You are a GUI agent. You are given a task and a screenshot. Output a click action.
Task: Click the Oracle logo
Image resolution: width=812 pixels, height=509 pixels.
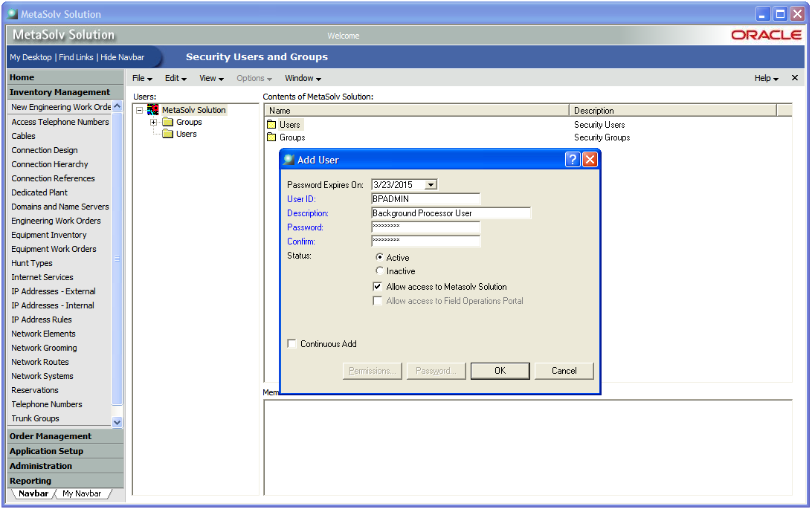pyautogui.click(x=767, y=34)
